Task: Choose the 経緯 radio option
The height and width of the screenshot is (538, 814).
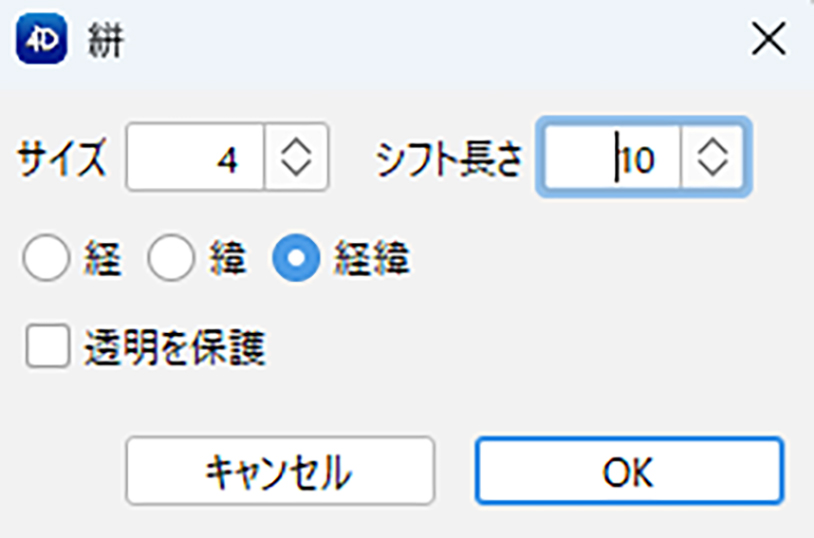Action: 296,258
